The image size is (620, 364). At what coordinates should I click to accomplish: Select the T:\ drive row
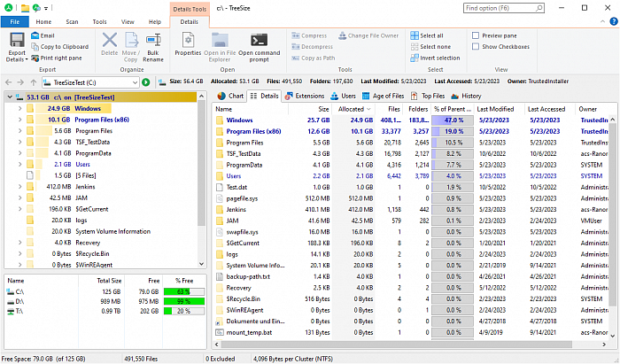click(x=105, y=312)
